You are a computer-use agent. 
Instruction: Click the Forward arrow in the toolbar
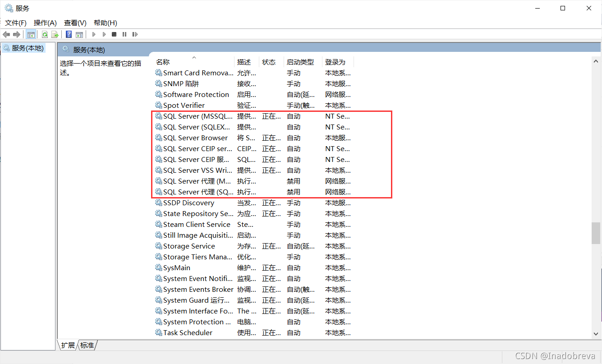pos(17,34)
